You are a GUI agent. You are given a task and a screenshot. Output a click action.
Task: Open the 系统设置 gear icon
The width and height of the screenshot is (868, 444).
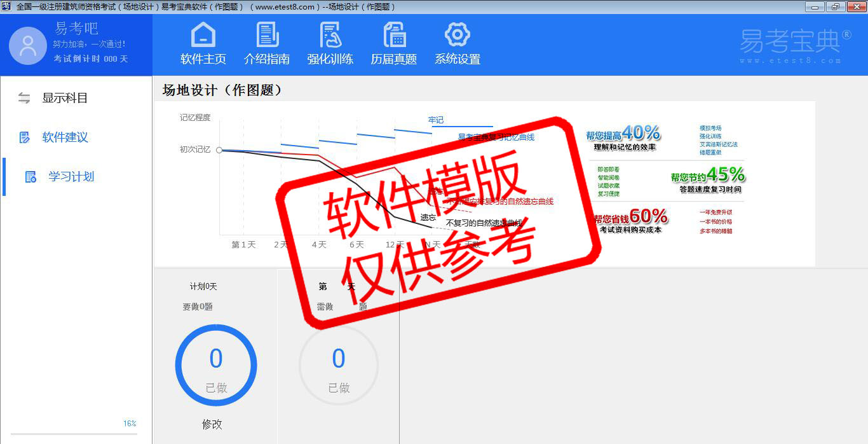pos(458,34)
